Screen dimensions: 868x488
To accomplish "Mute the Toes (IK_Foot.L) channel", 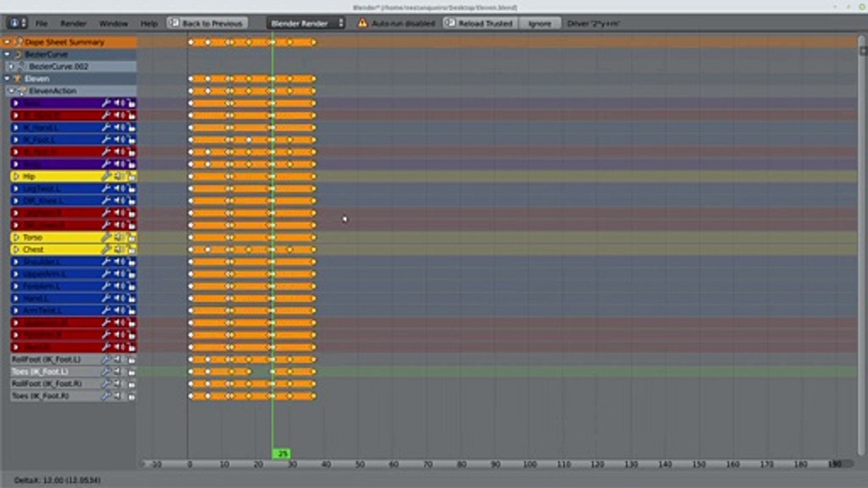I will click(119, 371).
